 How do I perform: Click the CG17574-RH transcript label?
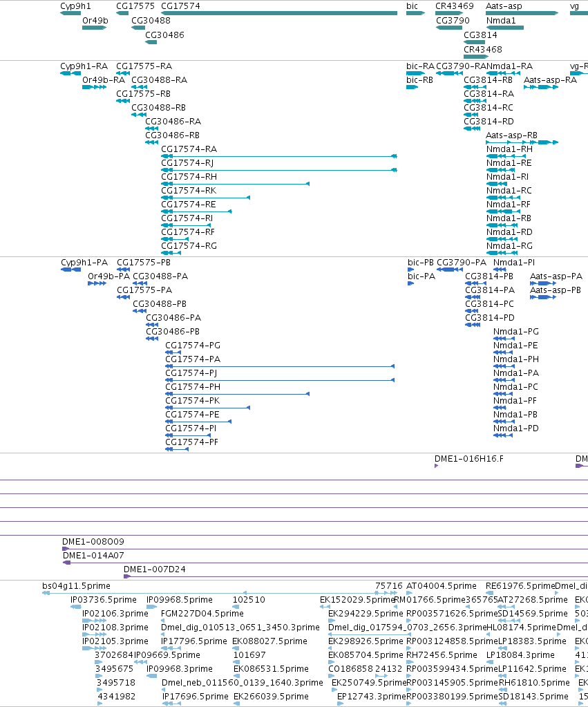tap(189, 176)
